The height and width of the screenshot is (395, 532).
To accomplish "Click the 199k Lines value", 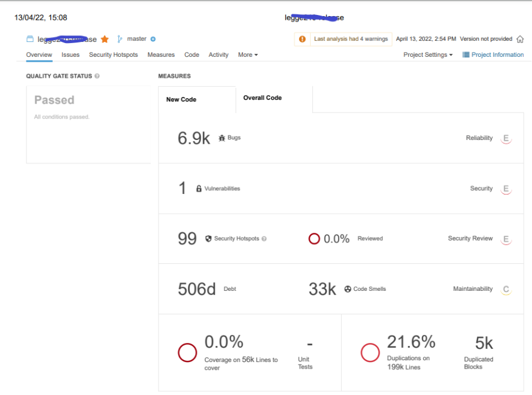I will (404, 367).
